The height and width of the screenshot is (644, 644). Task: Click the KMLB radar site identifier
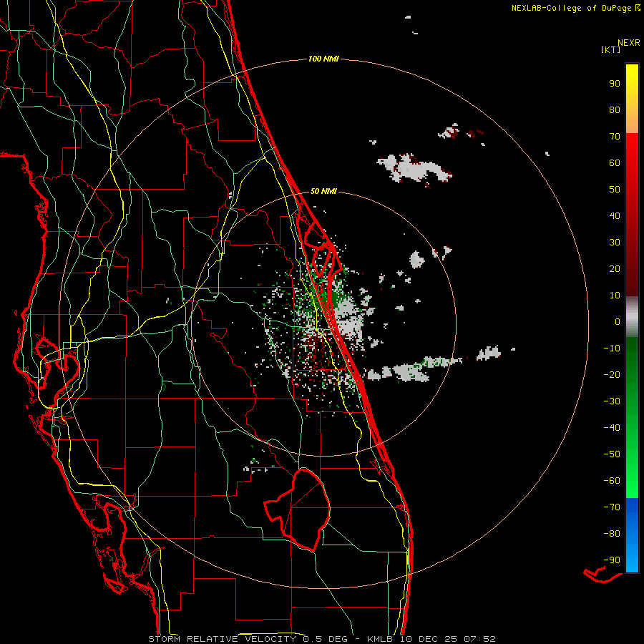[x=381, y=639]
